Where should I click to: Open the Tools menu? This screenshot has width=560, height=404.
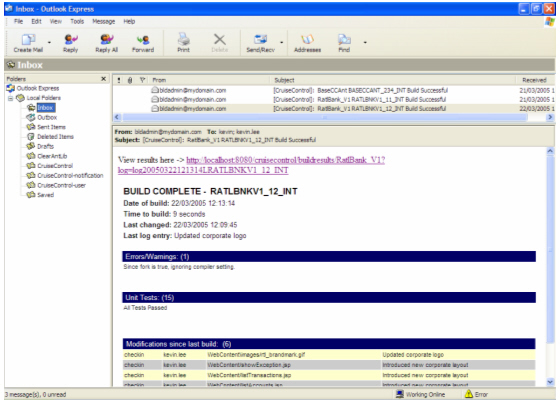[77, 21]
